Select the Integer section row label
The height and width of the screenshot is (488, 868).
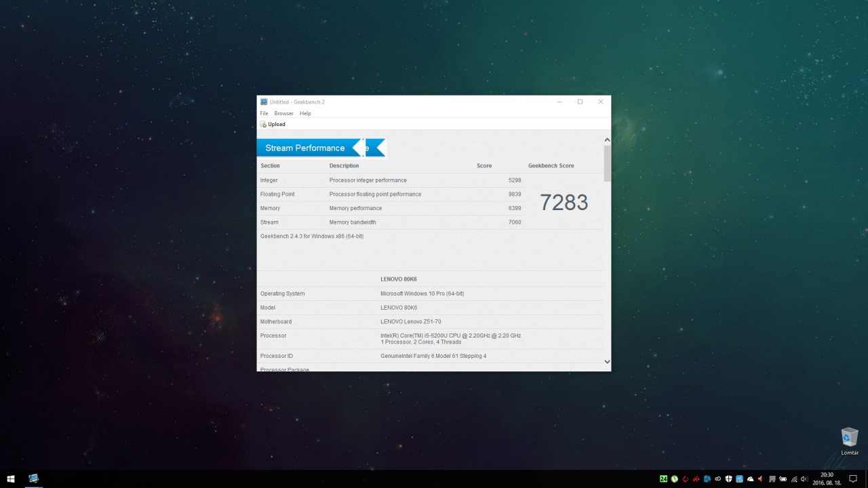click(x=269, y=180)
